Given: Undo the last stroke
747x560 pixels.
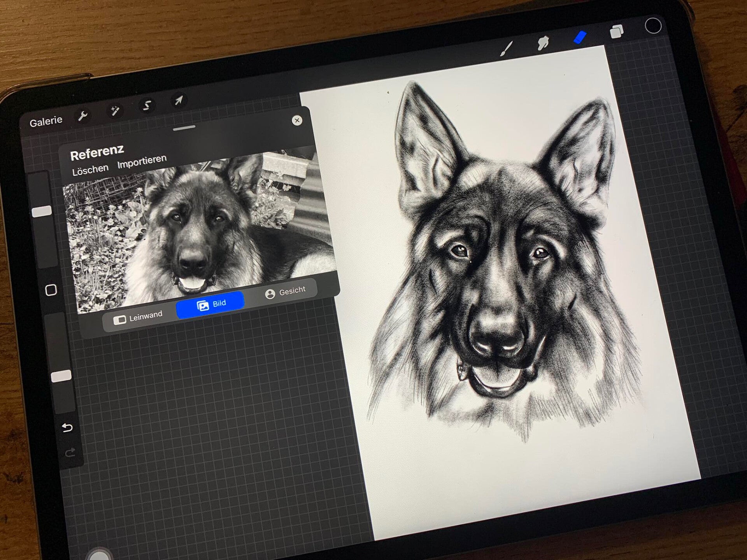Looking at the screenshot, I should point(67,428).
